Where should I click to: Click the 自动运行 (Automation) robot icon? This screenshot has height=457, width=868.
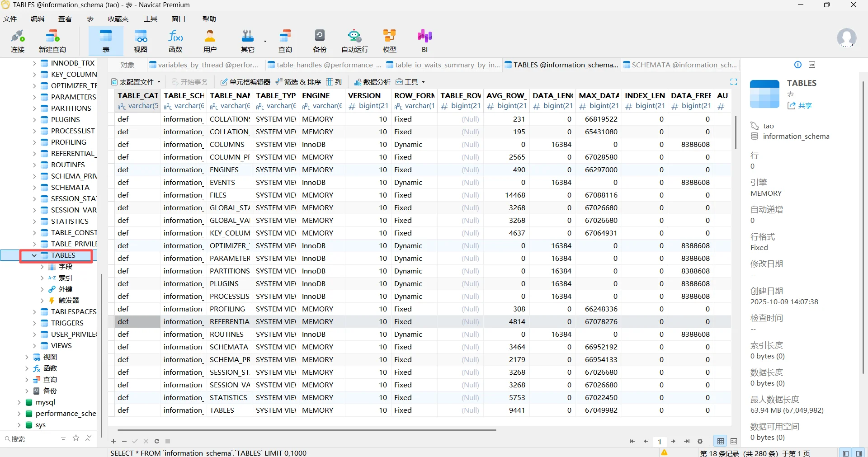(354, 41)
